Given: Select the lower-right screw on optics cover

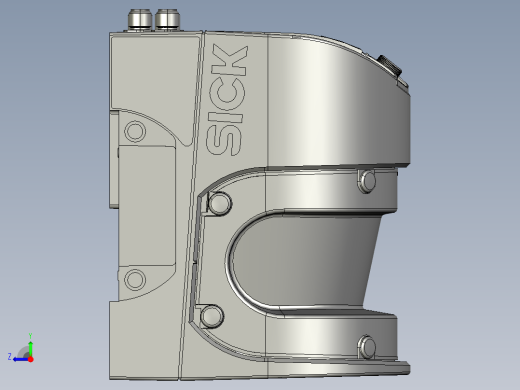Looking at the screenshot, I should [x=367, y=347].
